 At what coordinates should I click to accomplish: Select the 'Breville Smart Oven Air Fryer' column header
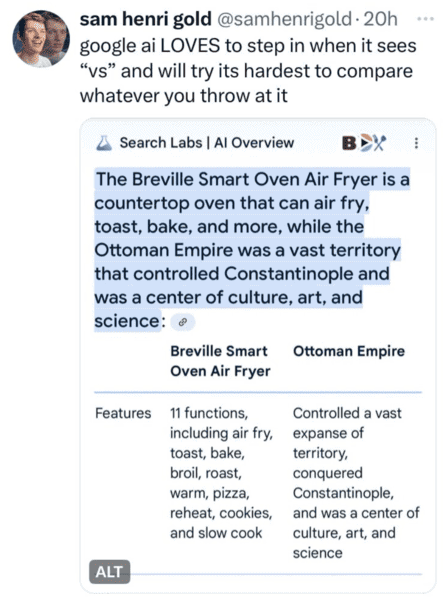[221, 361]
